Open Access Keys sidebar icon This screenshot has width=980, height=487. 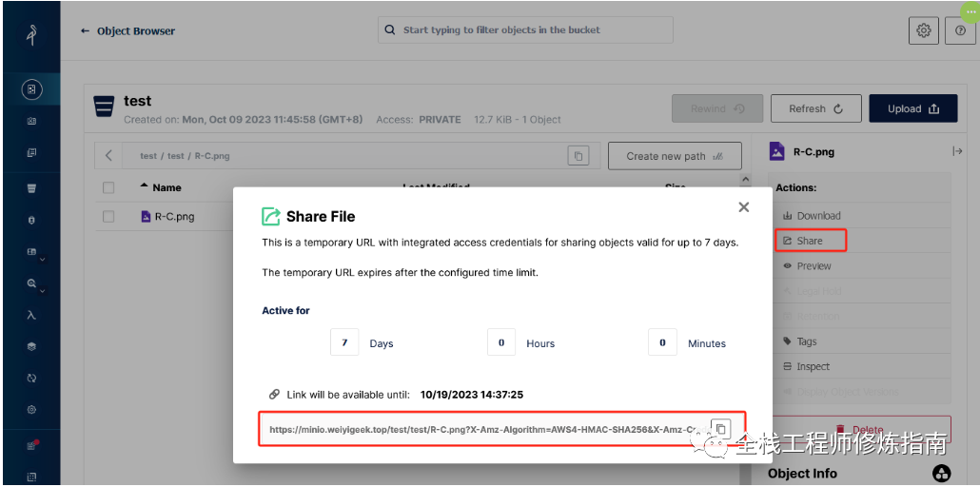tap(31, 122)
